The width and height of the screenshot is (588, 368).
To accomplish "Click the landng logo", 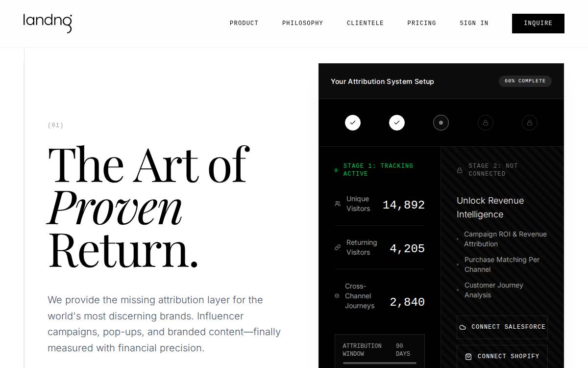I will (x=48, y=24).
